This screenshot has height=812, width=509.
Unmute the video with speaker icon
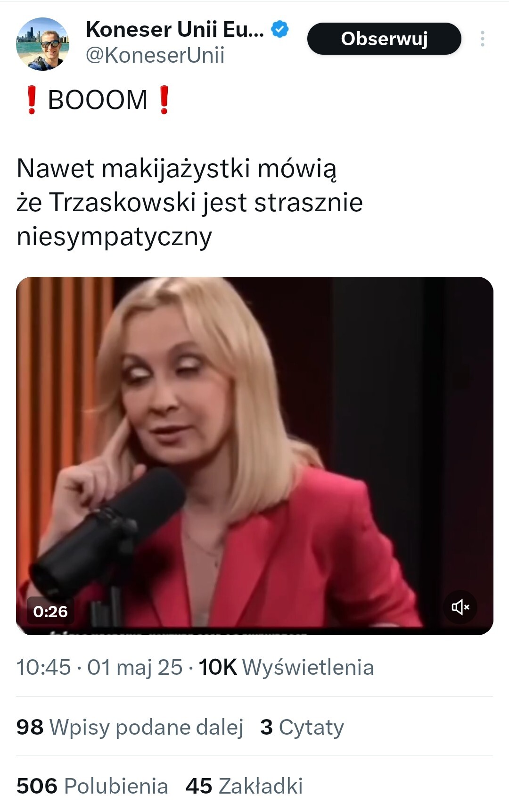[x=460, y=607]
